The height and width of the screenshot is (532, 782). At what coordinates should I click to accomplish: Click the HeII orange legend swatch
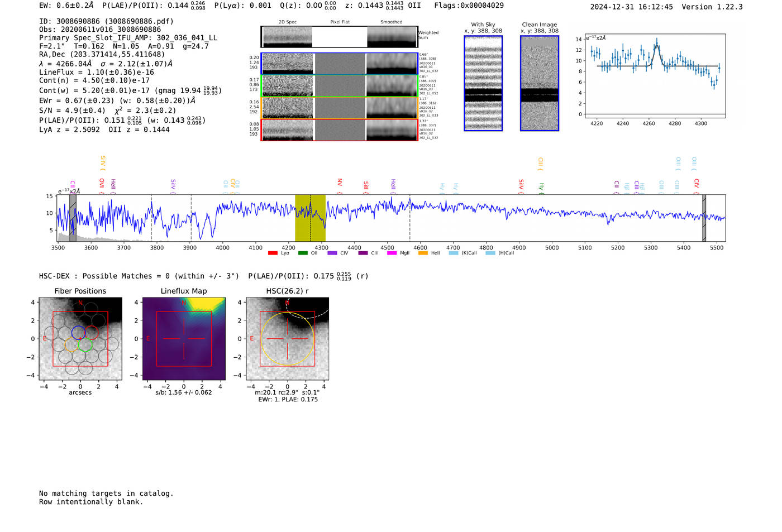[x=423, y=253]
